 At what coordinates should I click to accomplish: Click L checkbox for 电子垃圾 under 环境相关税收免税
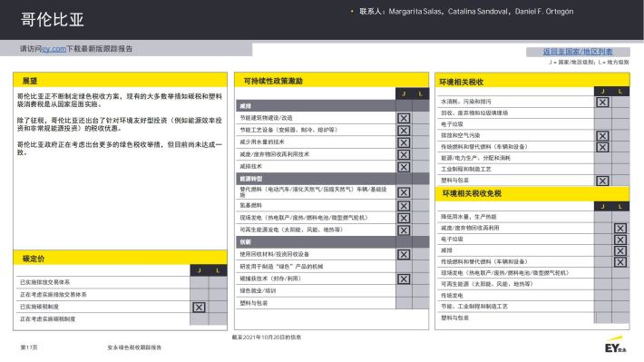coord(620,240)
